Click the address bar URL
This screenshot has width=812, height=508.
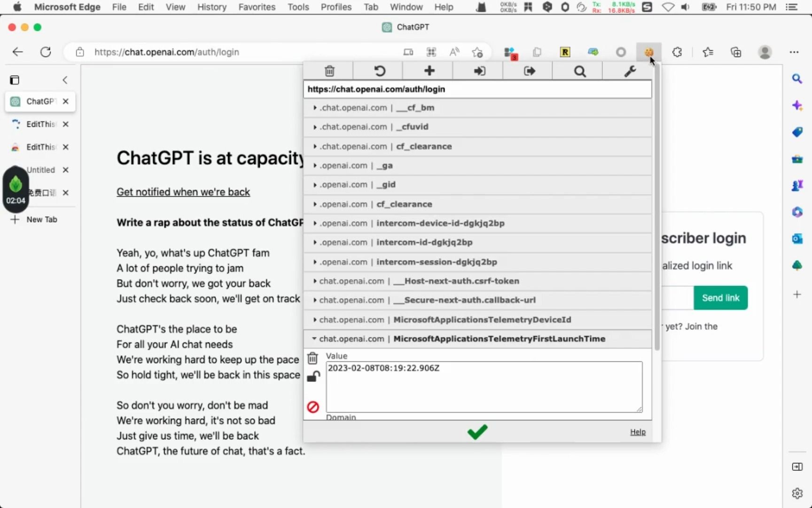pos(167,52)
